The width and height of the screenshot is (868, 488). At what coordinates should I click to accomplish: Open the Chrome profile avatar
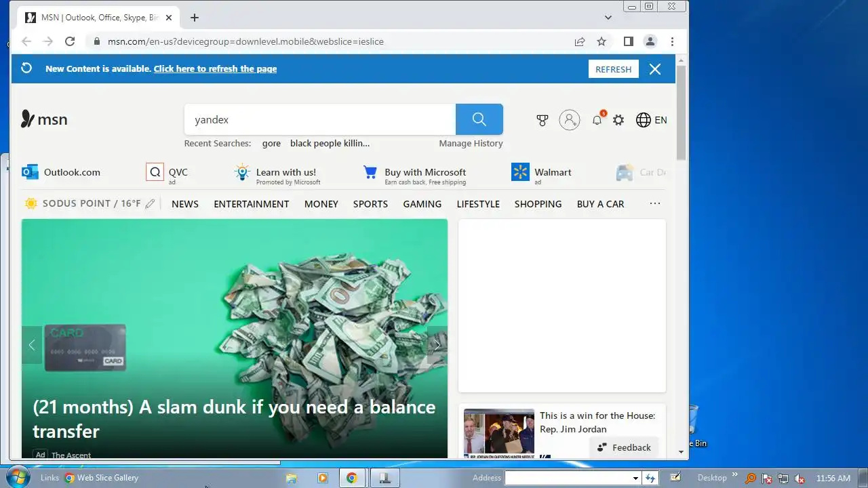[x=650, y=41]
